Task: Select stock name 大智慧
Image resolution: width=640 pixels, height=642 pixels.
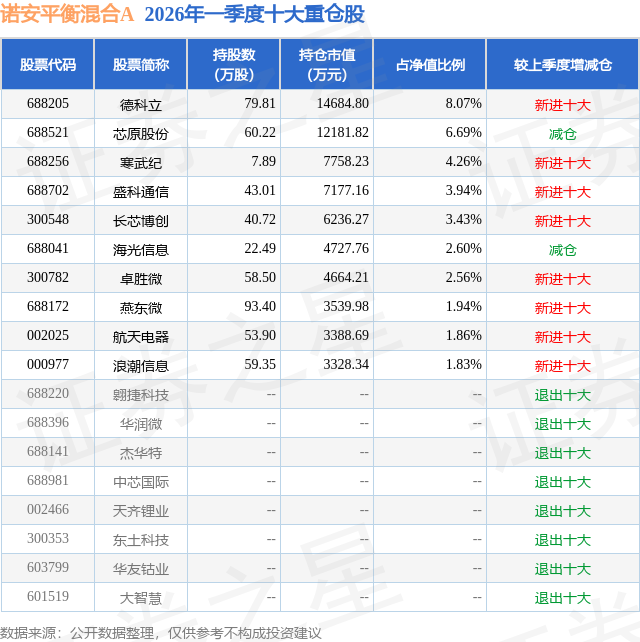Action: (x=141, y=598)
